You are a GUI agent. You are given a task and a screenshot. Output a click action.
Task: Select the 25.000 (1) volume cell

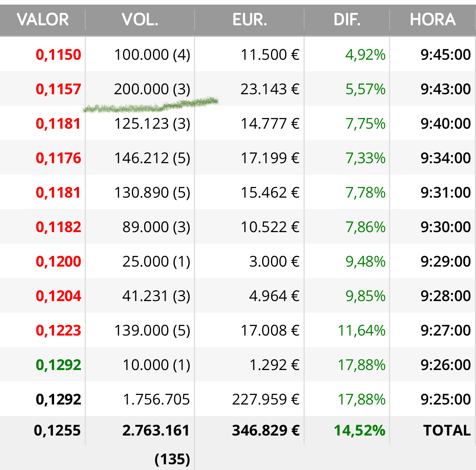point(156,262)
